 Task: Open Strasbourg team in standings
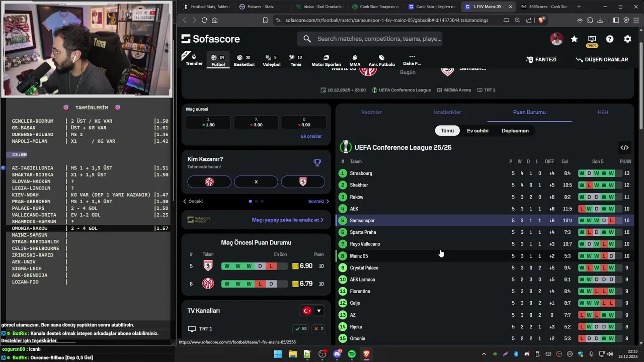click(361, 173)
